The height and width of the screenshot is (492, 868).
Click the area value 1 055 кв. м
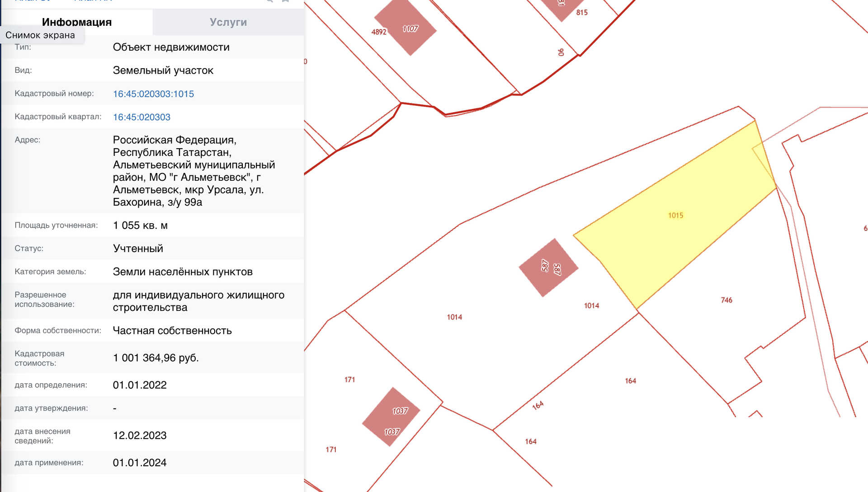pos(140,225)
